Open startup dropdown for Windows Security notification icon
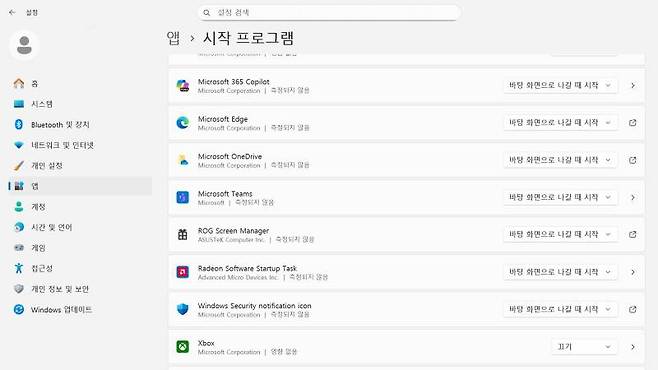Screen dimensions: 658x370 click(560, 309)
